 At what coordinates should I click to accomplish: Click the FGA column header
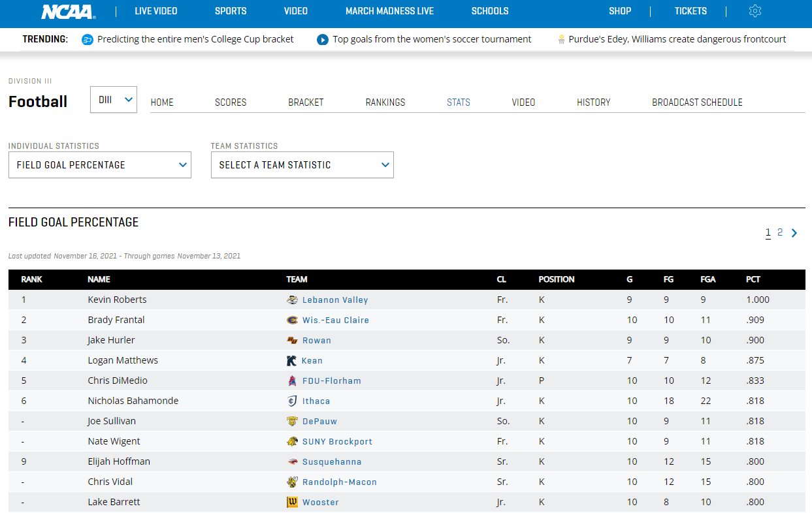(x=708, y=279)
